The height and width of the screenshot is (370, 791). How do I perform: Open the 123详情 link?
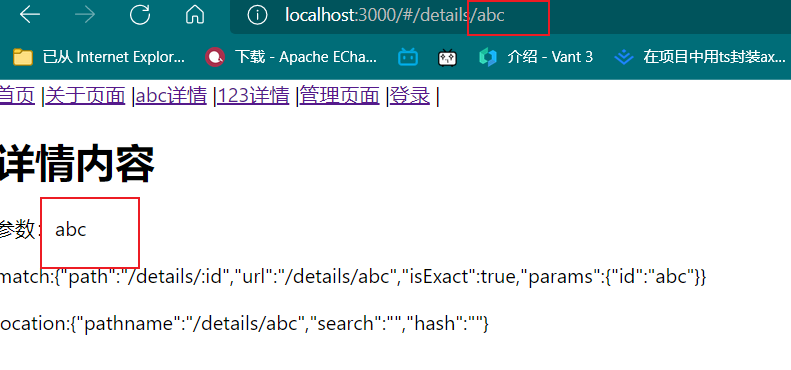253,95
